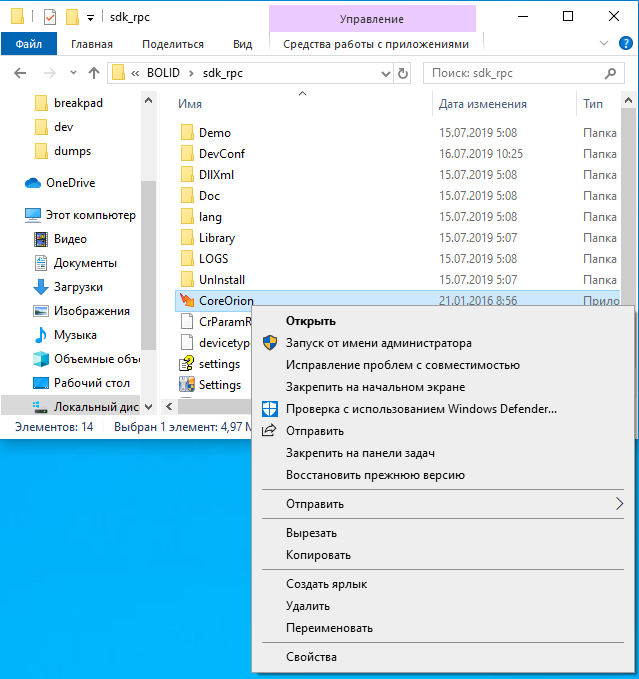
Task: Click the CrParamR file icon
Action: tap(187, 321)
